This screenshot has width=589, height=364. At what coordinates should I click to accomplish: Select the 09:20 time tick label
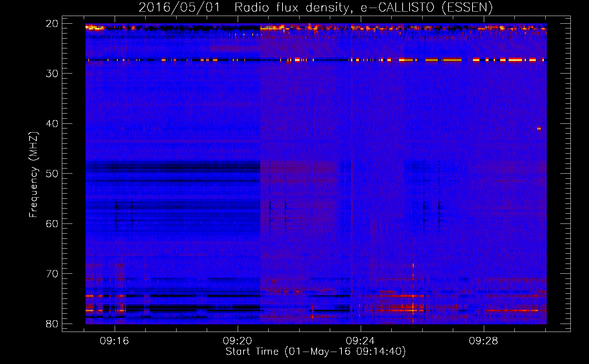tap(238, 341)
